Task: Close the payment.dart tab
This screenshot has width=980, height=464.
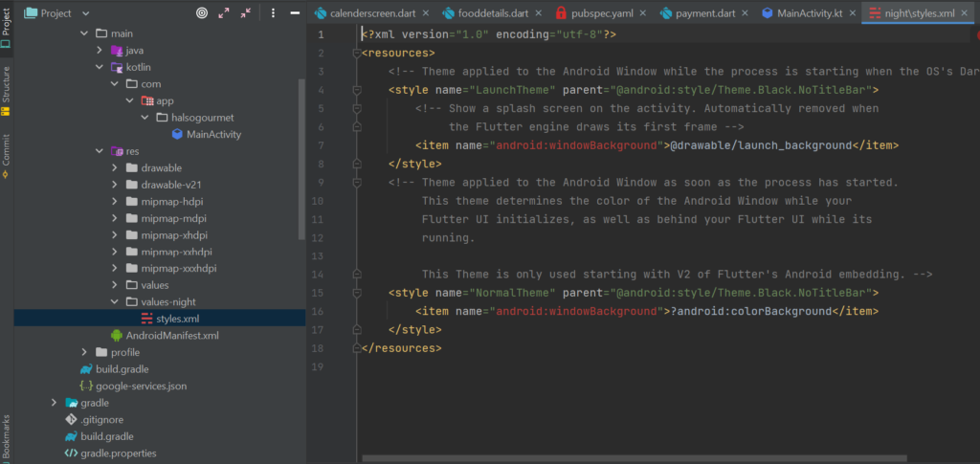Action: click(746, 13)
